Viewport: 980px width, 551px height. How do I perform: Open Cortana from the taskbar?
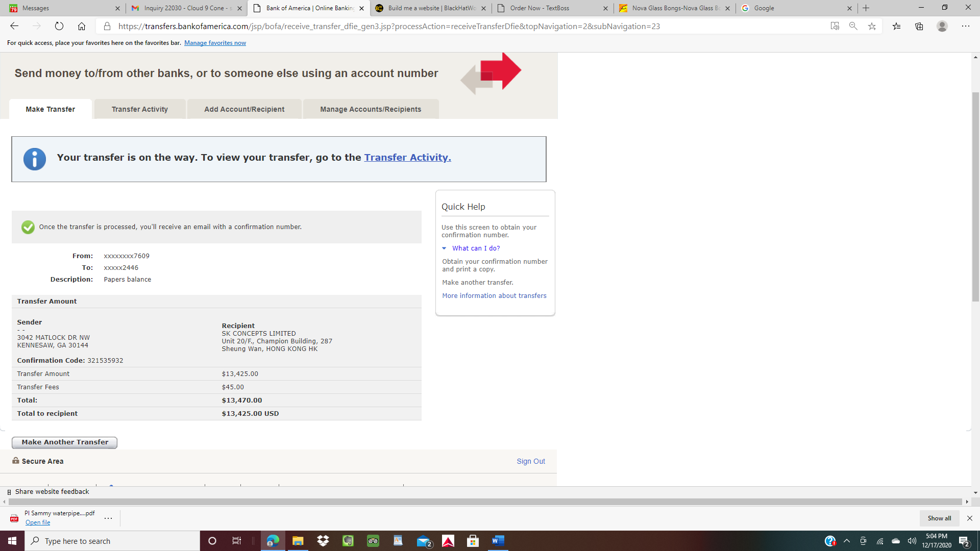coord(212,541)
